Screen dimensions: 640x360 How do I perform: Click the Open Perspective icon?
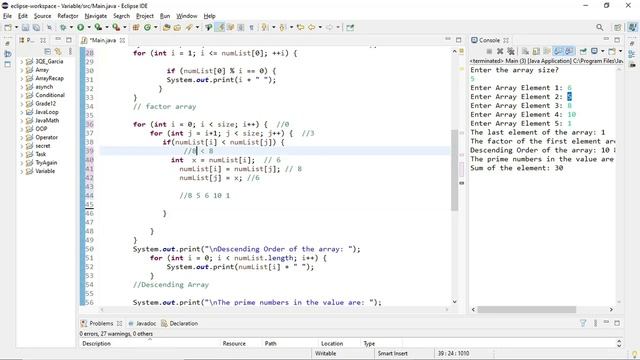[618, 27]
